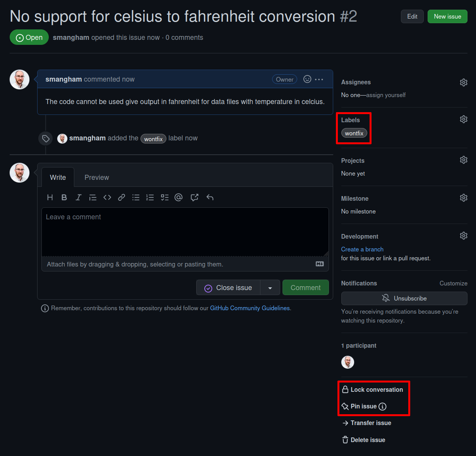Open the Labels settings gear
Viewport: 476px width, 456px height.
[463, 119]
